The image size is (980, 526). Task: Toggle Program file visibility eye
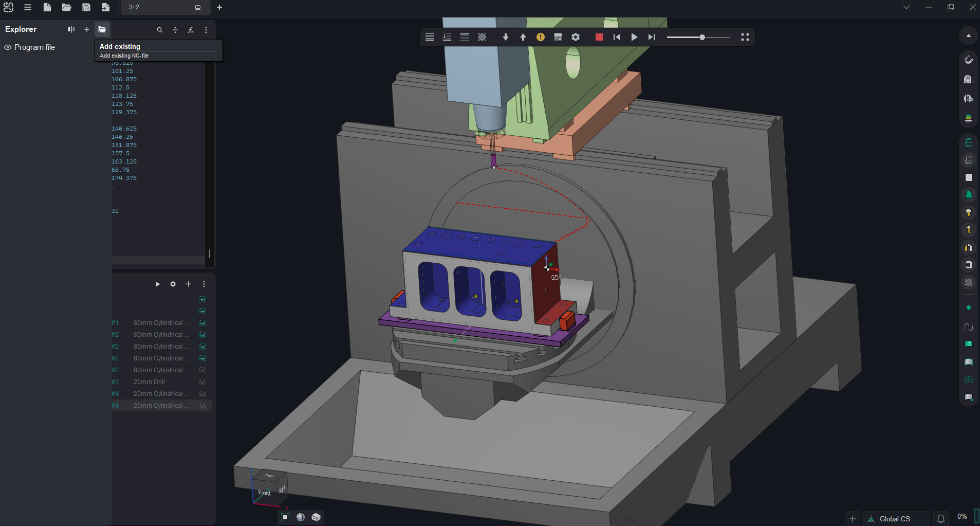point(8,47)
